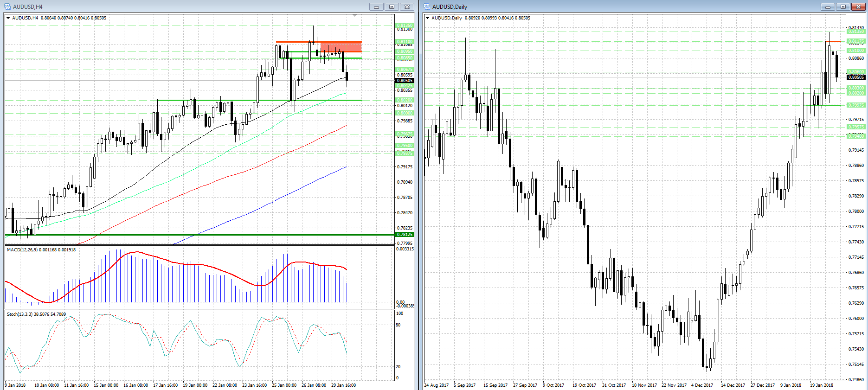
Task: Click the 4 Dec 2017 date on Daily axis
Action: (x=702, y=385)
